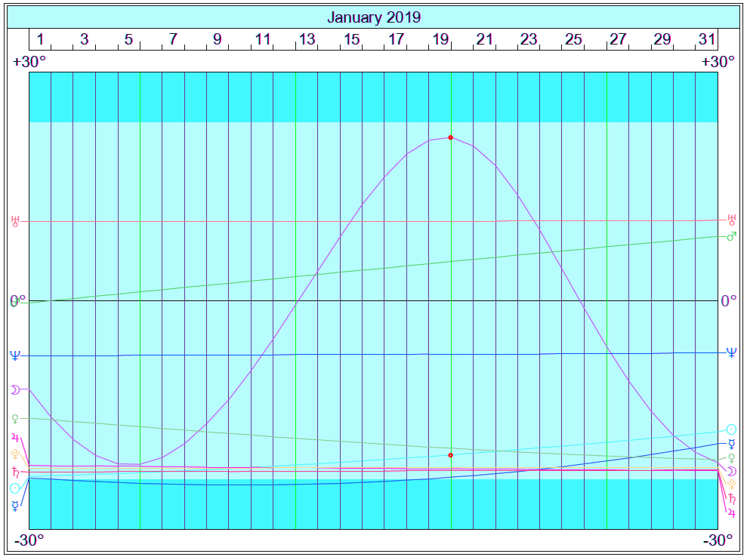Select day 13 in the date ruler
Viewport: 747px width, 560px height.
point(307,38)
